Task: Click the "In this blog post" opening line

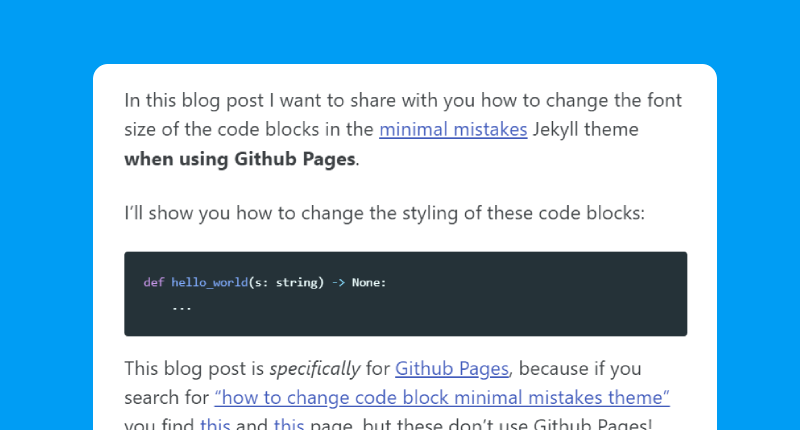Action: pos(403,100)
